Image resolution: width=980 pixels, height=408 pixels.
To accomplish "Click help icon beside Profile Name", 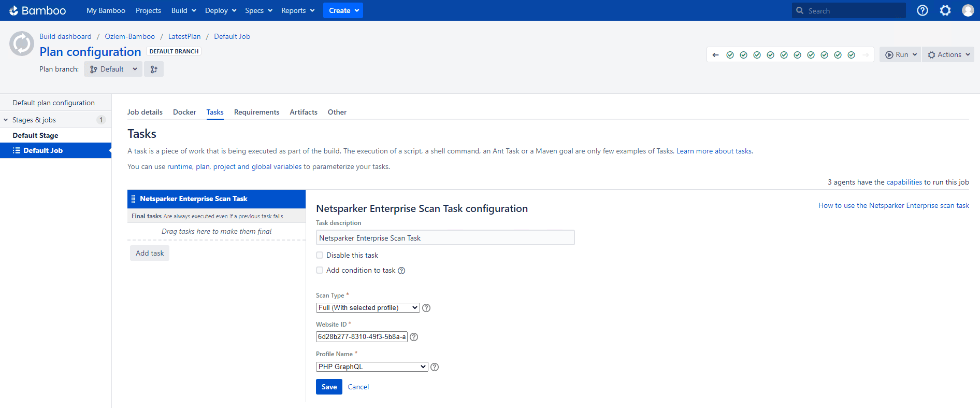I will click(435, 367).
